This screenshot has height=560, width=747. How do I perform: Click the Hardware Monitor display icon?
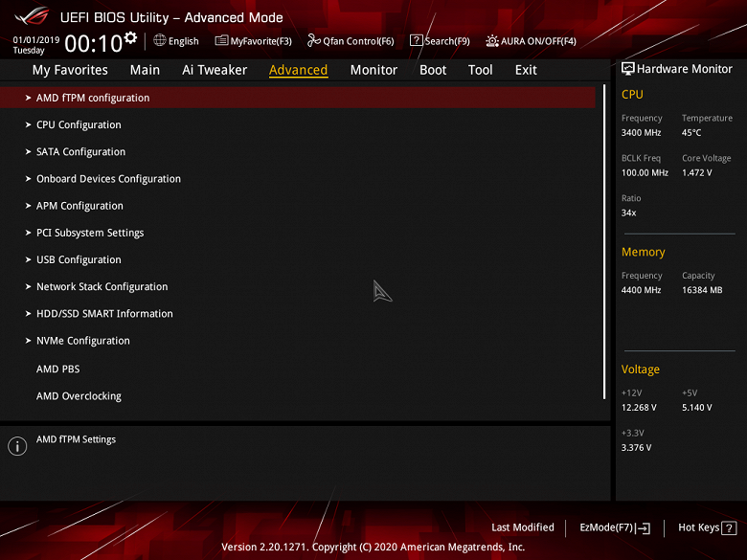click(628, 69)
